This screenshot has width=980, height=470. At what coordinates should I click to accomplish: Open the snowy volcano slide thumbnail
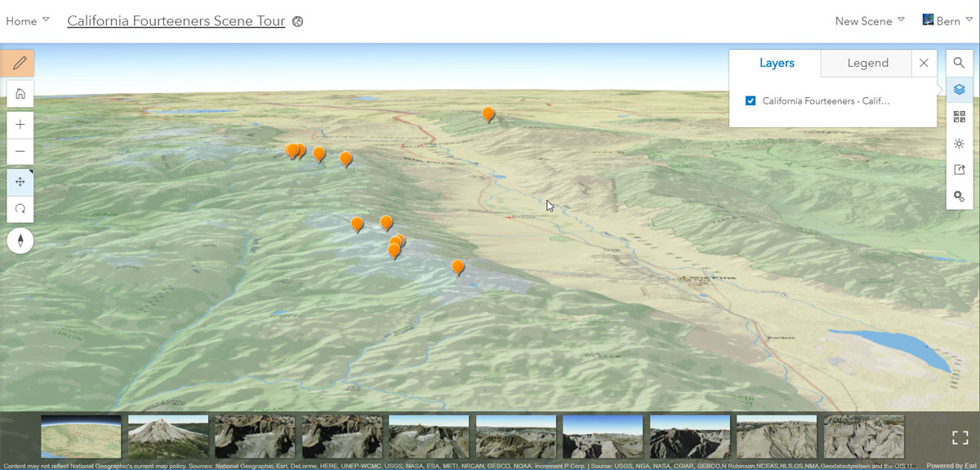168,437
